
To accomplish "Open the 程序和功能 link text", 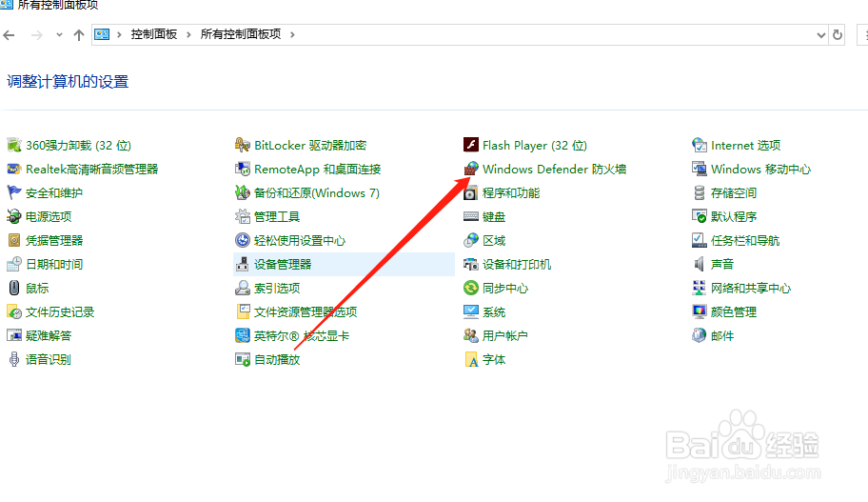I will [x=511, y=192].
